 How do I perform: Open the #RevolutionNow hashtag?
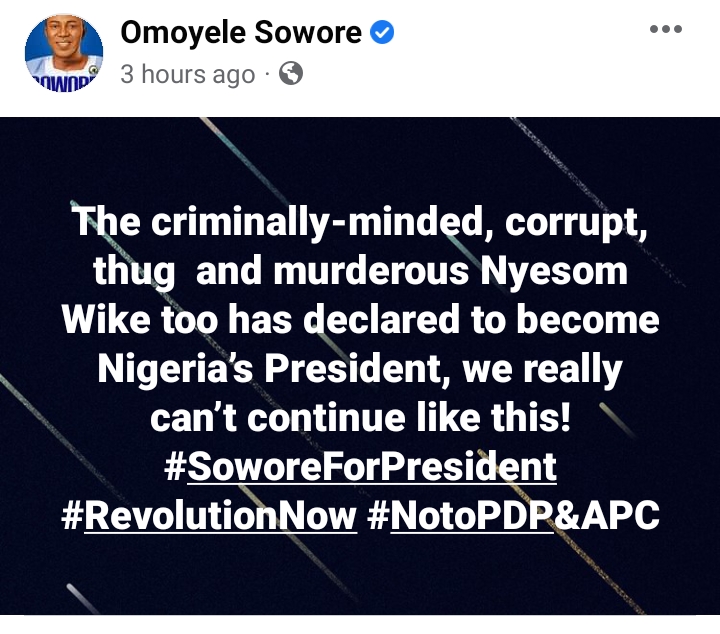coord(209,516)
